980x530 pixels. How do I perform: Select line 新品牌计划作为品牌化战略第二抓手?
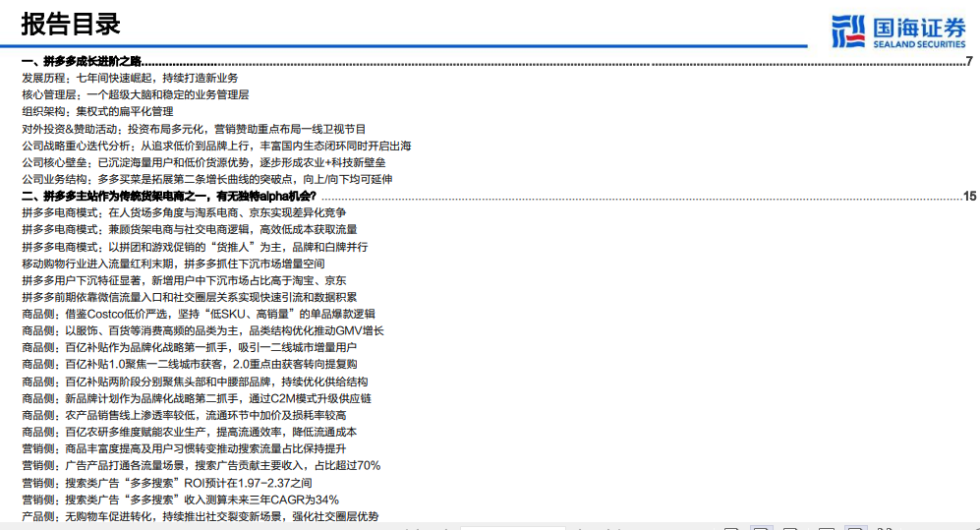click(197, 399)
